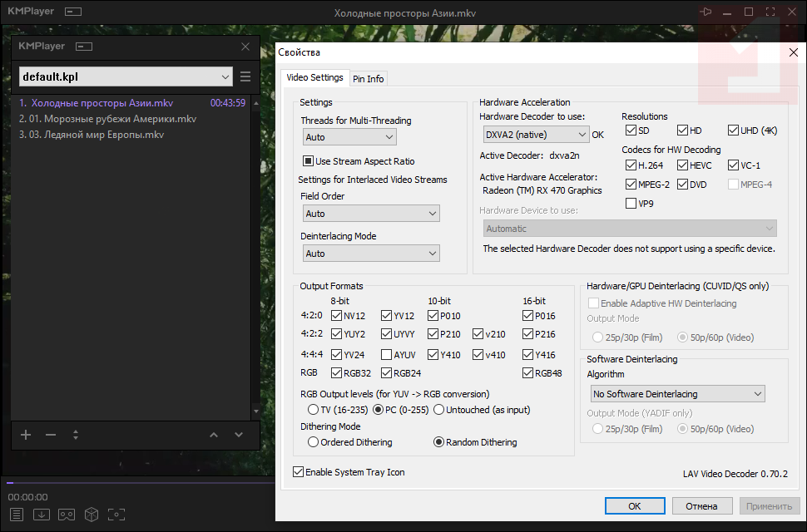
Task: Click the VR headset icon
Action: point(67,515)
